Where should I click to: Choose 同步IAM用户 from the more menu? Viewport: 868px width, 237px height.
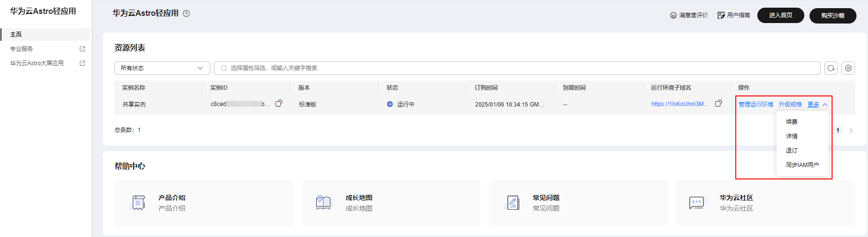tap(803, 165)
